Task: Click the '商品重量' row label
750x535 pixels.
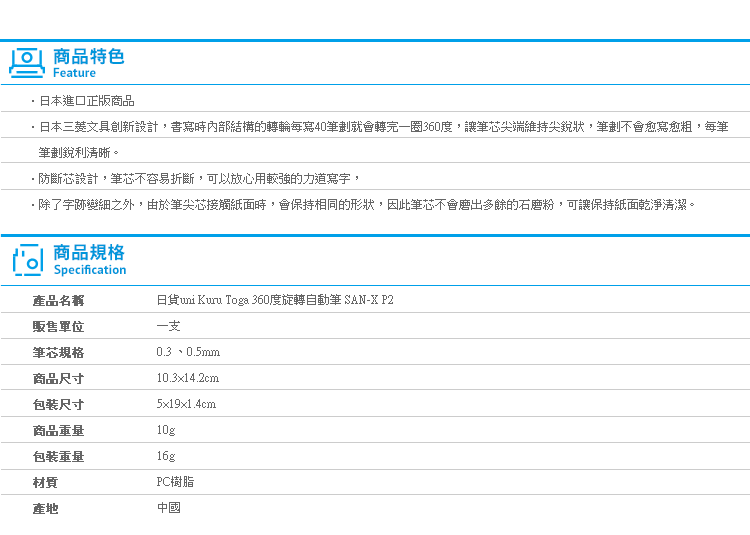Action: pos(58,431)
